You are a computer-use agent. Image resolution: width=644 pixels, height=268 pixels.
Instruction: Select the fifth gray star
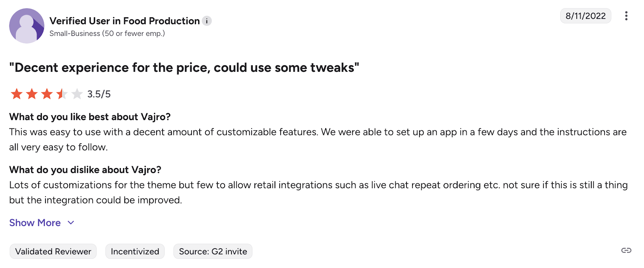tap(77, 93)
